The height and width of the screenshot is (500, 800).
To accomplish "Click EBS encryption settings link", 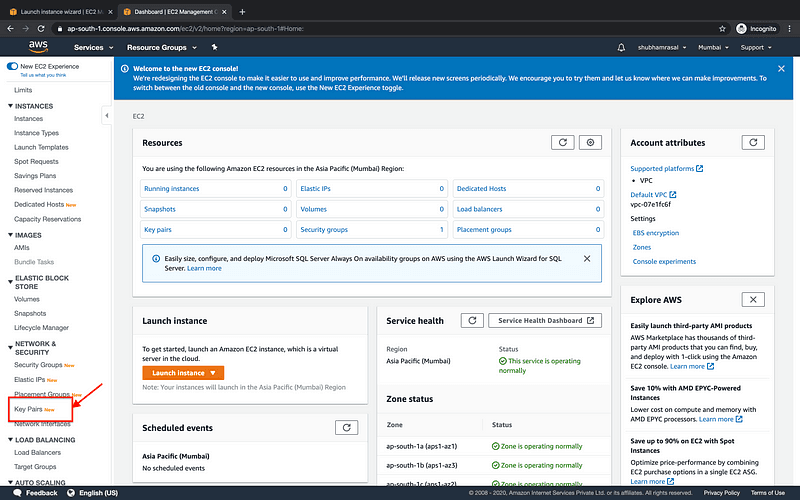I will pyautogui.click(x=656, y=233).
